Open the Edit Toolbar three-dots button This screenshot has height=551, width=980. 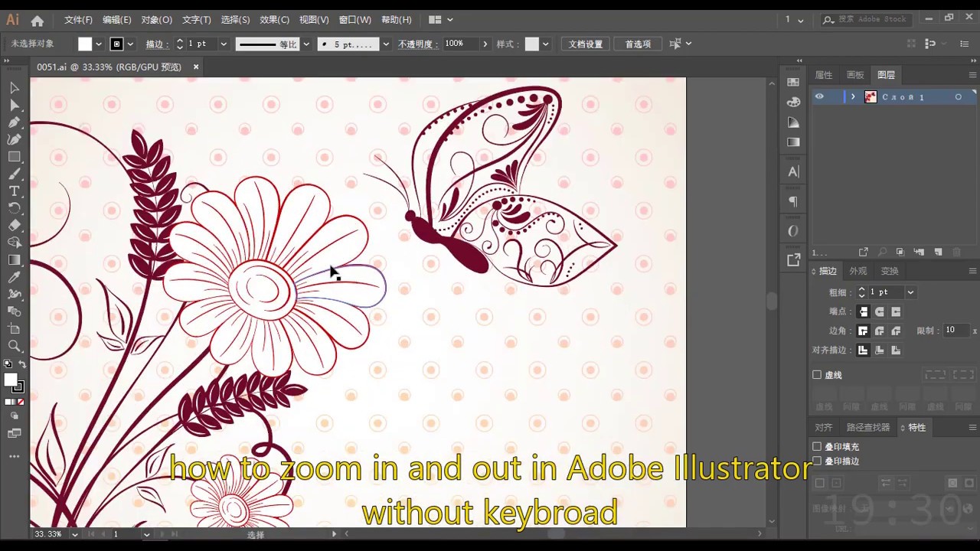[15, 456]
